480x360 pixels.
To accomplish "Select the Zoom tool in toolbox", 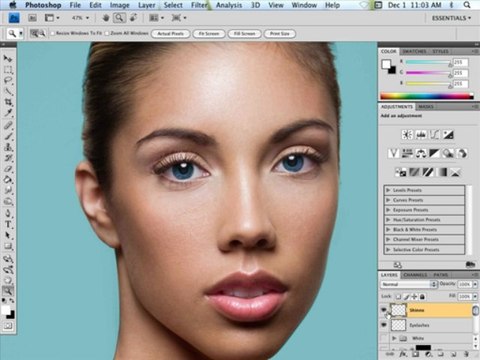I will (x=8, y=291).
